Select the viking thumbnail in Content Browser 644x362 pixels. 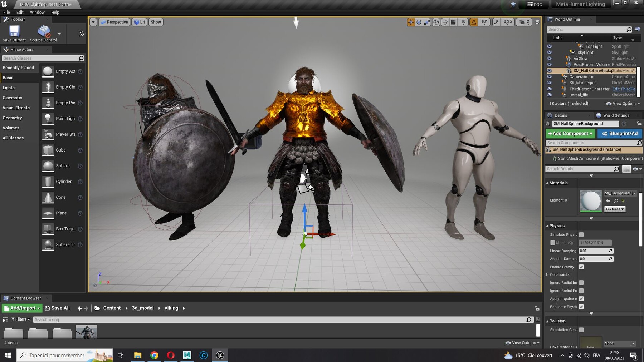86,332
